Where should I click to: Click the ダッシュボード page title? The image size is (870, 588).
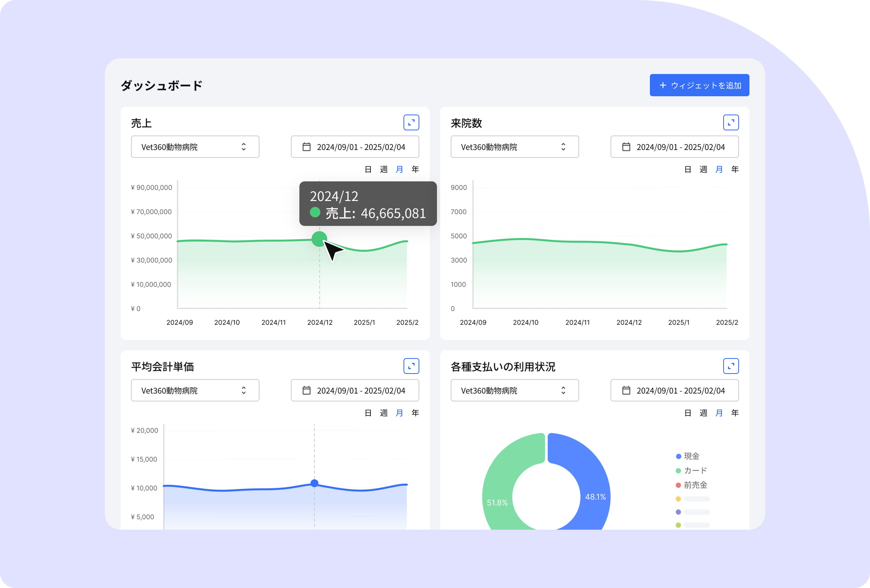(x=161, y=86)
